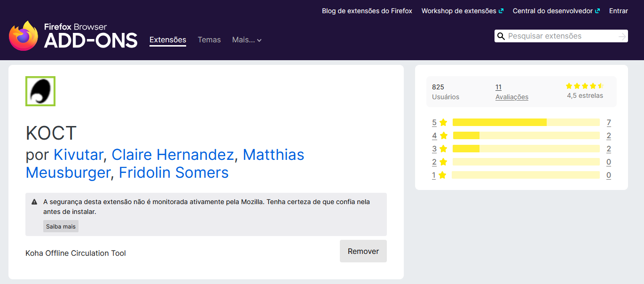The image size is (644, 284).
Task: Click the search arrow submit icon
Action: click(622, 36)
